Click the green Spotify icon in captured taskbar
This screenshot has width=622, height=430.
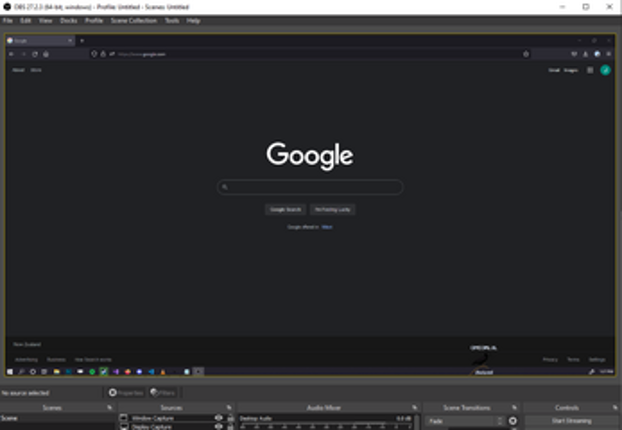tap(92, 372)
